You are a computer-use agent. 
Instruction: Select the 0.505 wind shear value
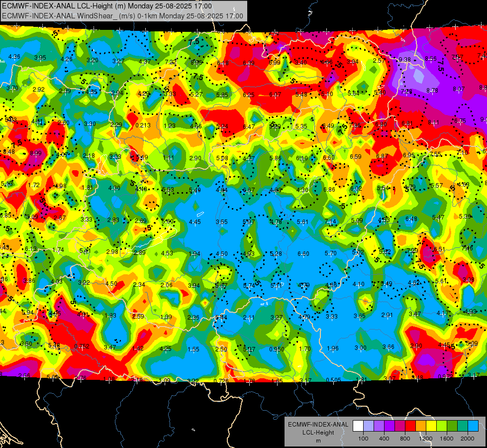pos(334,380)
